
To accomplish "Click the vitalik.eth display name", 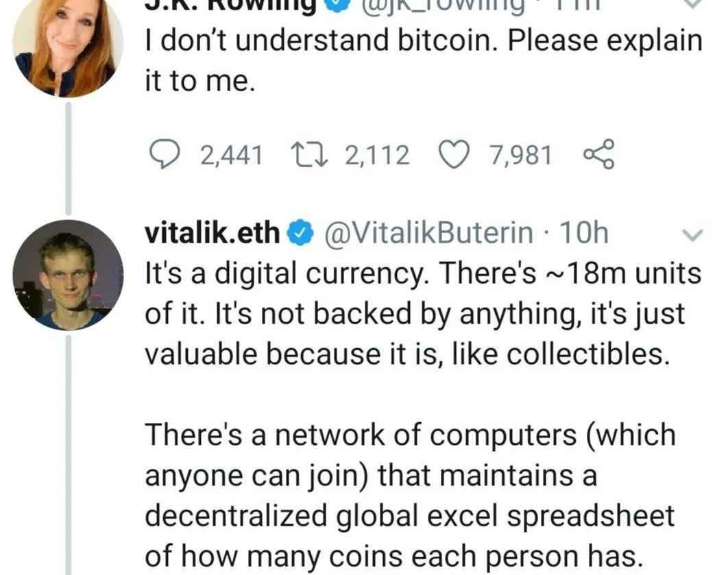I will [213, 234].
